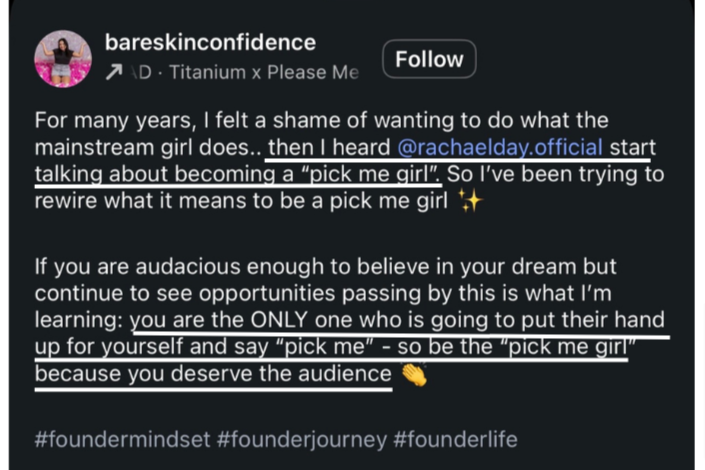Viewport: 705px width, 470px height.
Task: Click the partially hidden AD label
Action: [141, 72]
